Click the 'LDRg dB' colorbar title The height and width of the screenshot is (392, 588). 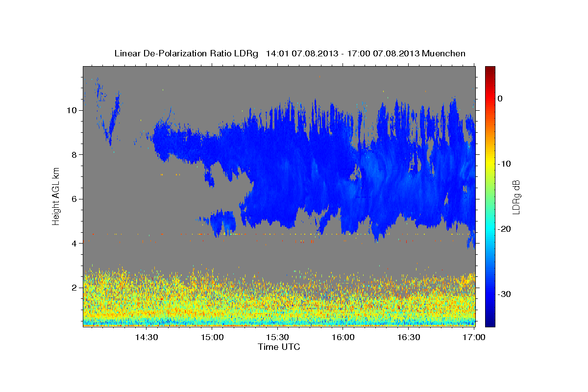(x=516, y=196)
